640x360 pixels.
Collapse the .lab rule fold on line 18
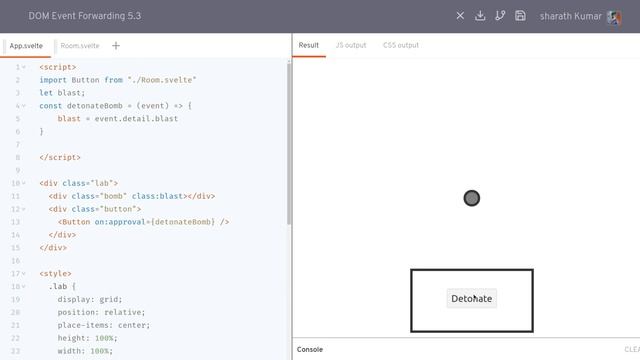coord(24,287)
